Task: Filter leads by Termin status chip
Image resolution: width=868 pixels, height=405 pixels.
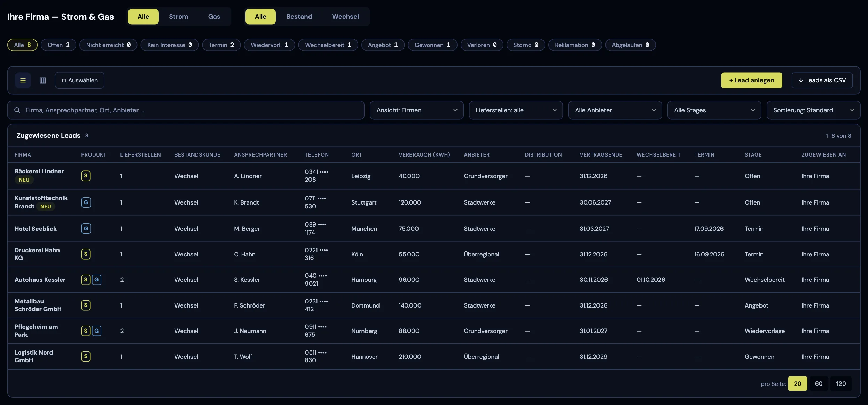Action: tap(221, 45)
